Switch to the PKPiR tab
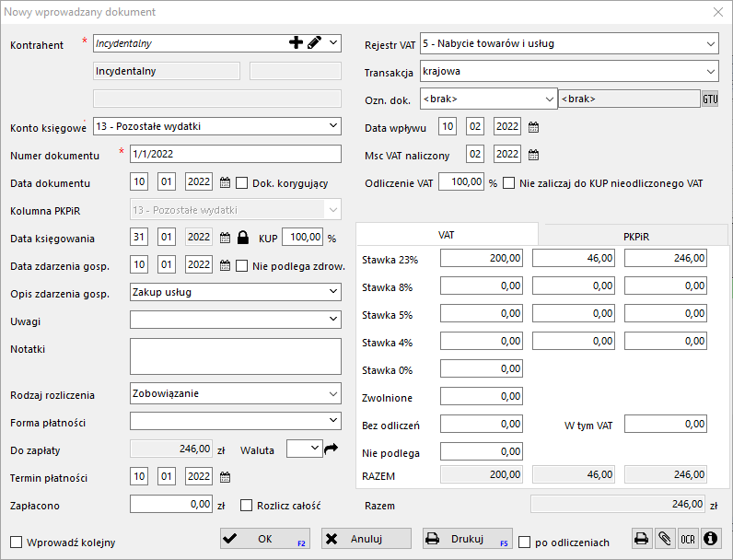The width and height of the screenshot is (733, 560). 635,237
